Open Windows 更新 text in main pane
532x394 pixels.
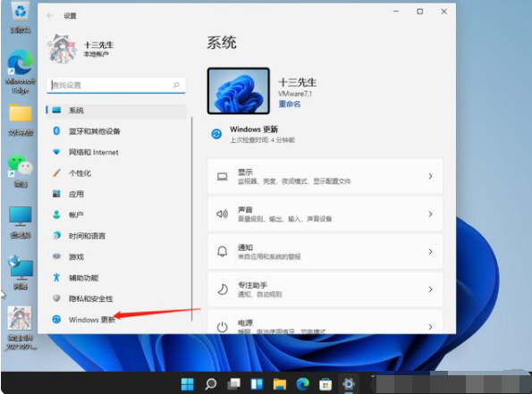pos(254,130)
